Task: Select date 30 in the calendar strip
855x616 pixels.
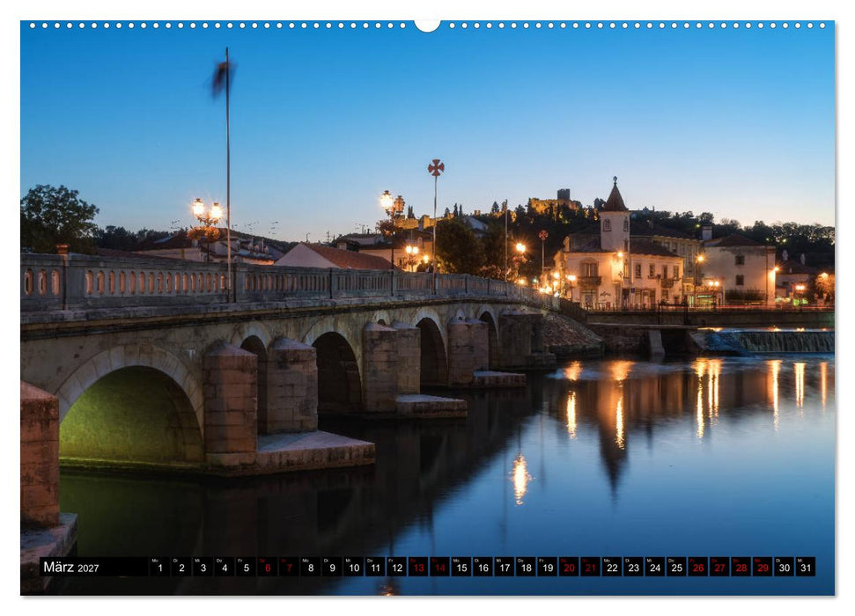Action: 785,567
